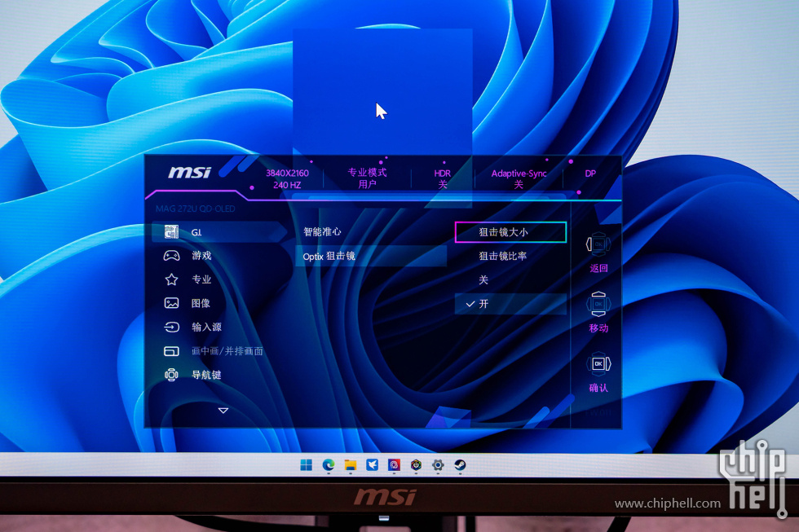
Task: Open Windows Settings gear on taskbar
Action: click(438, 465)
